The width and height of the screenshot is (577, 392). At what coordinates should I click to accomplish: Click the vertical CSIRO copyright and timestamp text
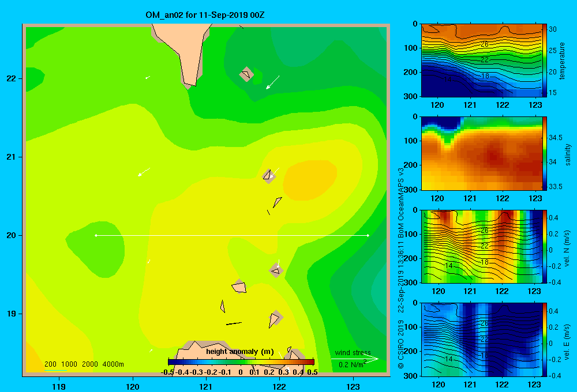tap(401, 267)
